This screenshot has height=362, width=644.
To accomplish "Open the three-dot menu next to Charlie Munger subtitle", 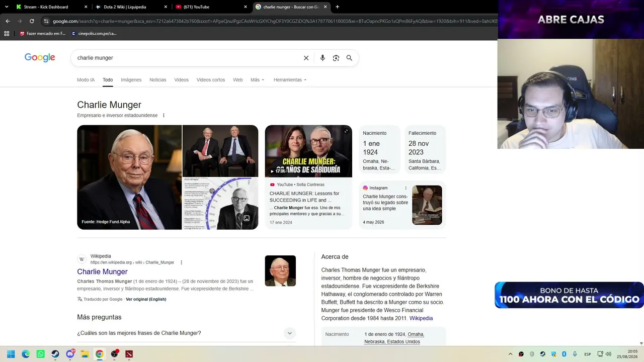I will pos(164,116).
